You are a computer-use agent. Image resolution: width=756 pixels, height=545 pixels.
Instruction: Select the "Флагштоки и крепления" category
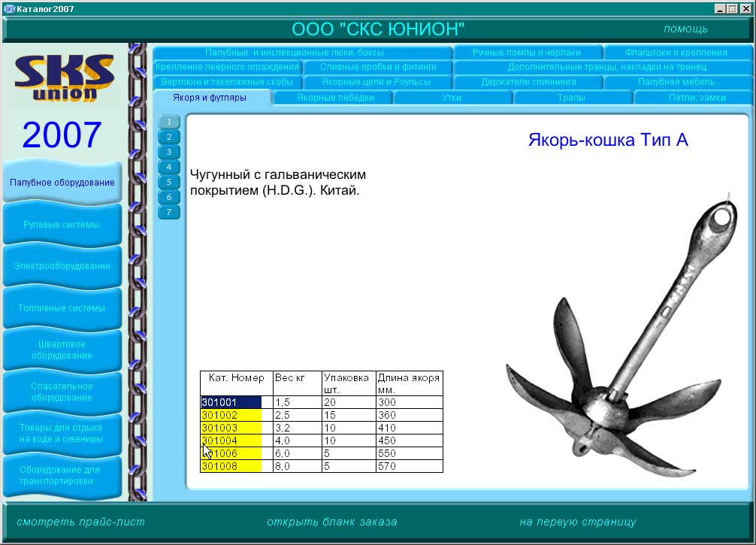676,52
